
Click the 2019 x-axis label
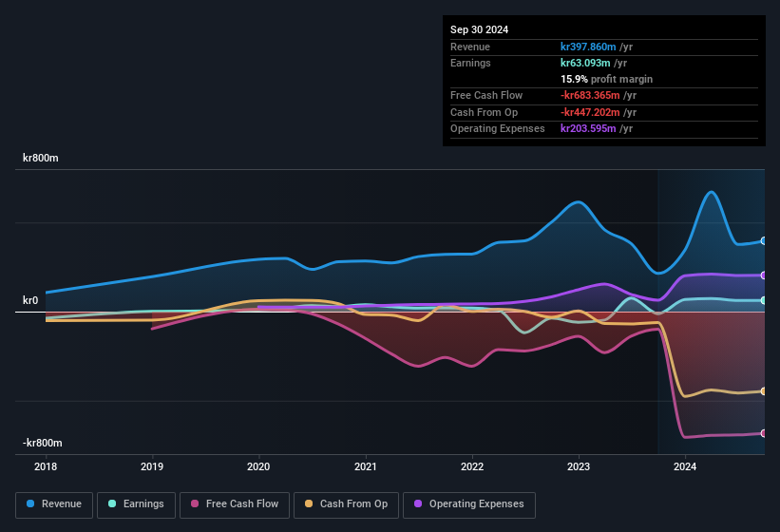152,466
